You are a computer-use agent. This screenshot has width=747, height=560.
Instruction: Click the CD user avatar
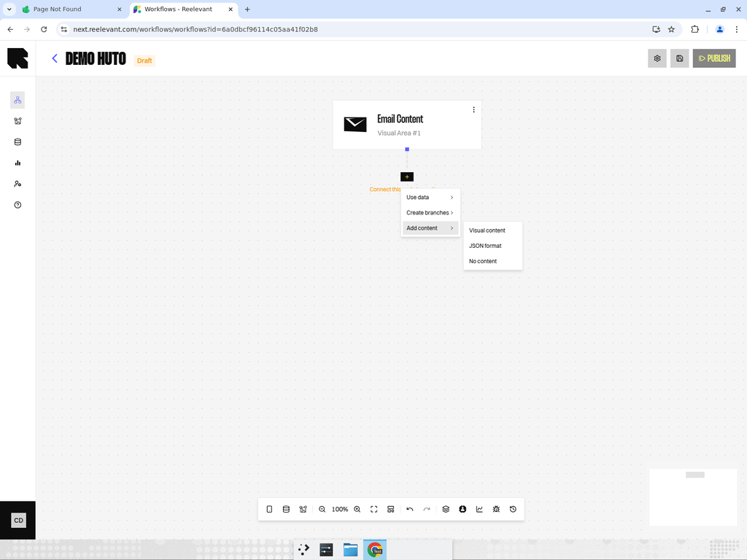coord(18,521)
